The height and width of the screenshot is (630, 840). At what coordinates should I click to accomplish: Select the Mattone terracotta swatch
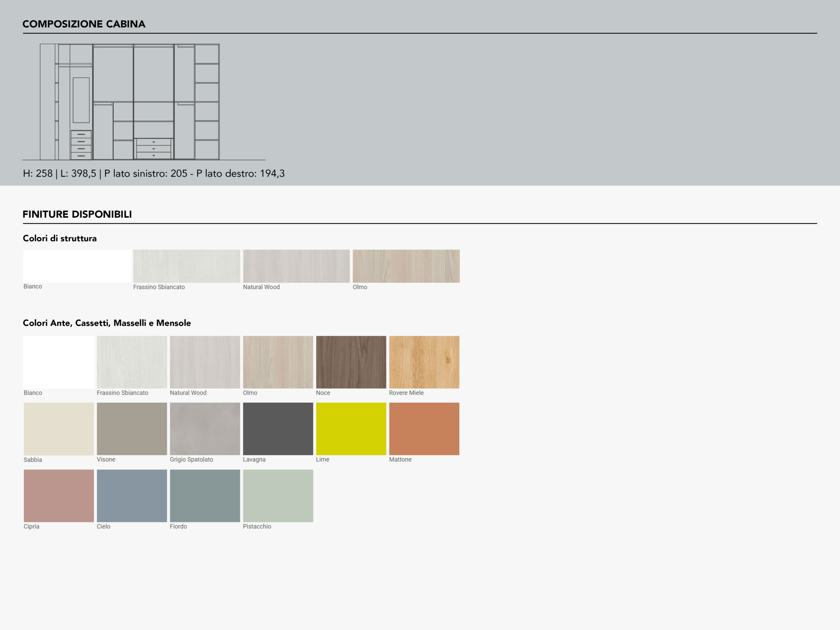click(424, 429)
